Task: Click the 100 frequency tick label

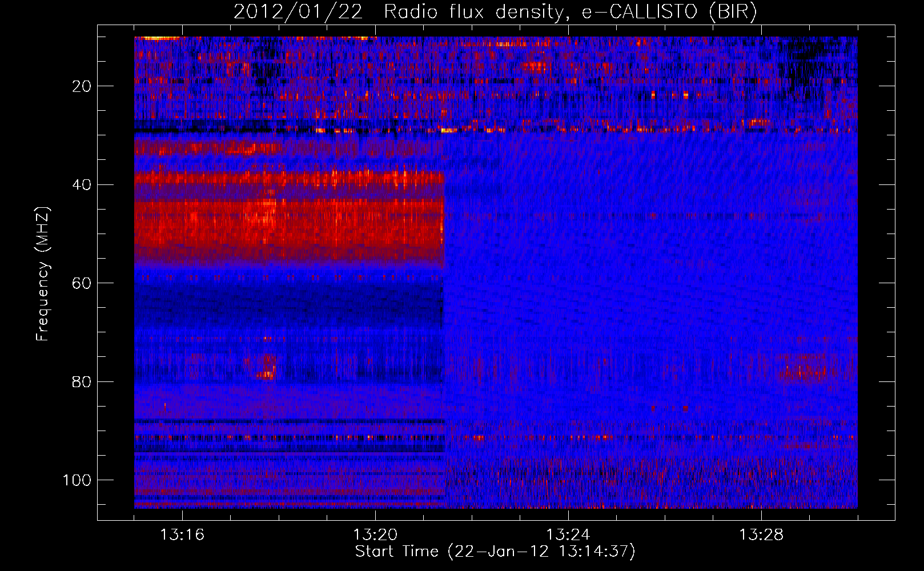Action: (x=77, y=480)
